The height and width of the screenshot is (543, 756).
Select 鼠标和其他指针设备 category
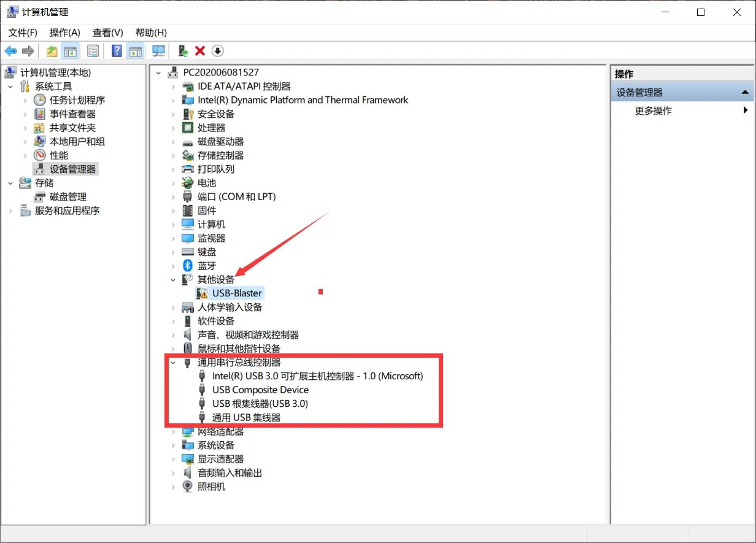click(239, 349)
